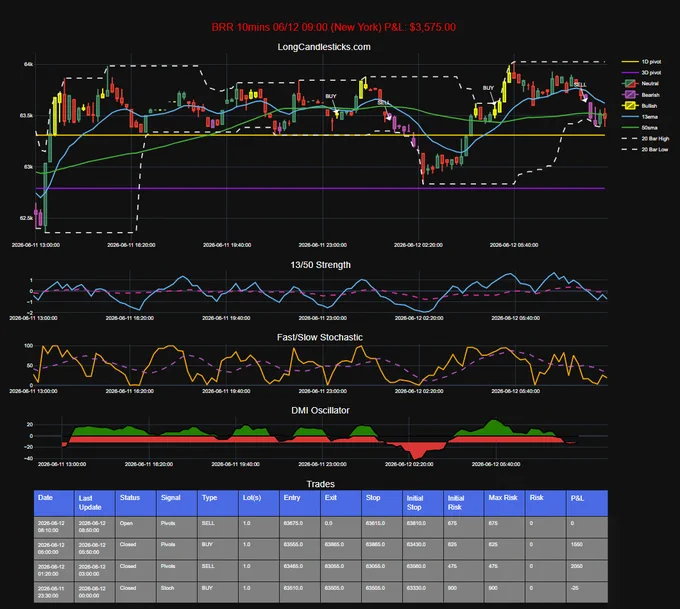Image resolution: width=680 pixels, height=609 pixels.
Task: Hide the Neutral candlestick series in legend
Action: 641,83
